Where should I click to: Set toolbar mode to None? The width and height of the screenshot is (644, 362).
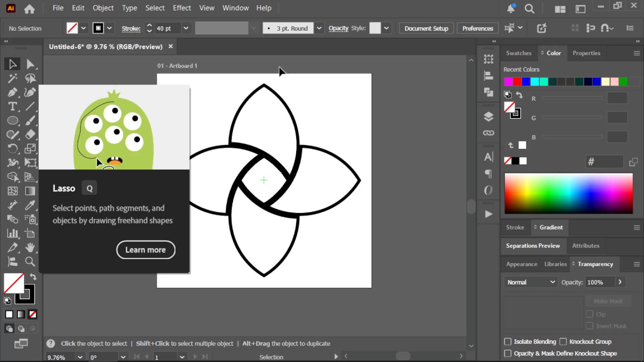click(x=33, y=314)
